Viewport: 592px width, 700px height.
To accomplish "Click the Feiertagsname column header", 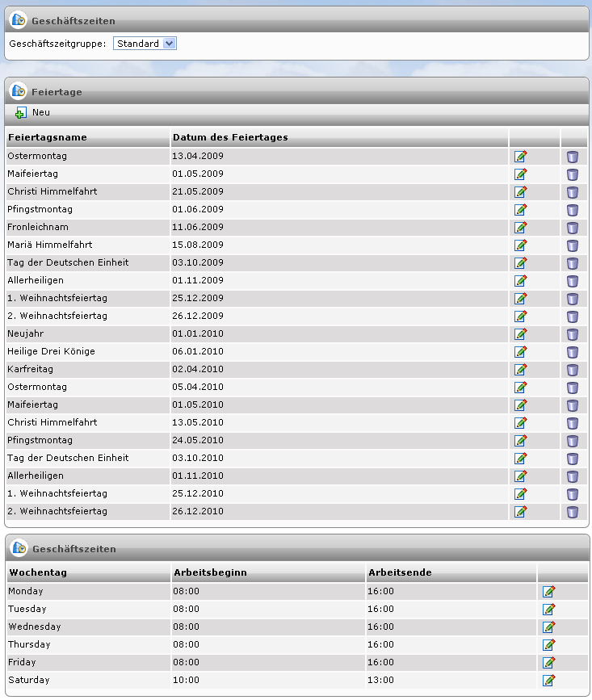I will point(48,137).
